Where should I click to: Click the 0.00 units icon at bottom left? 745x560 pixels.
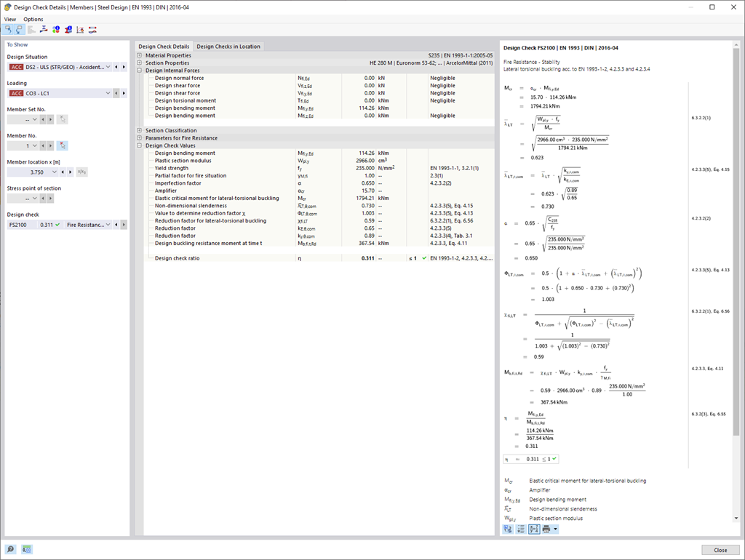27,549
